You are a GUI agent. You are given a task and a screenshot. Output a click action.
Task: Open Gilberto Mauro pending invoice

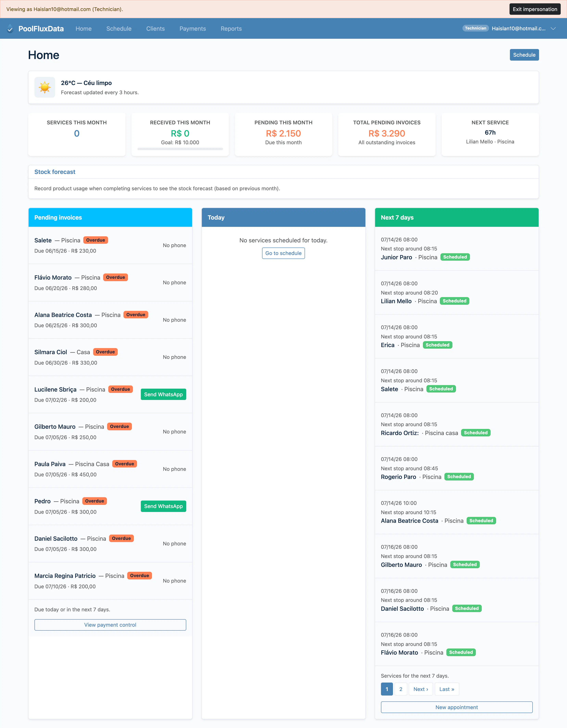click(x=55, y=427)
